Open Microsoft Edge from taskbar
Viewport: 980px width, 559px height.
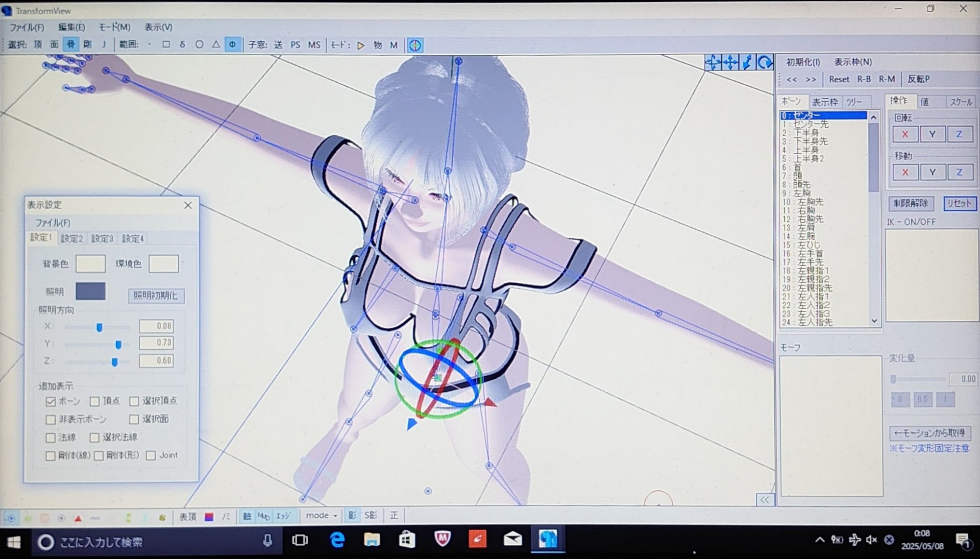(x=337, y=540)
